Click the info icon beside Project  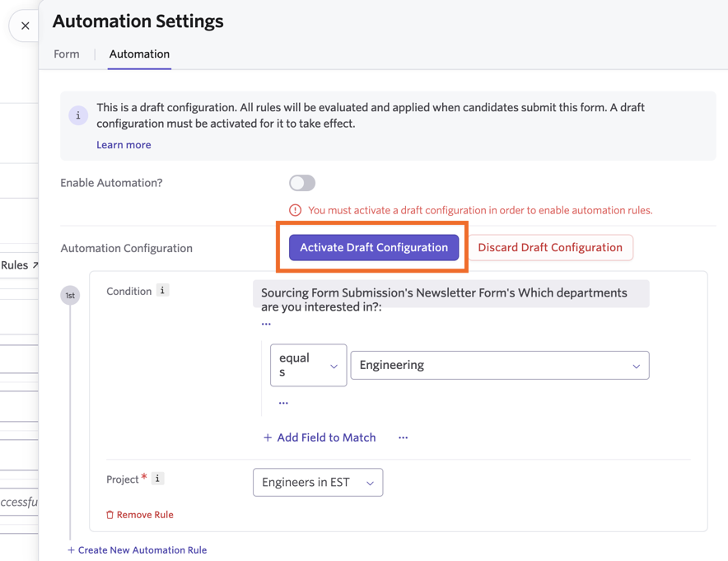point(157,479)
